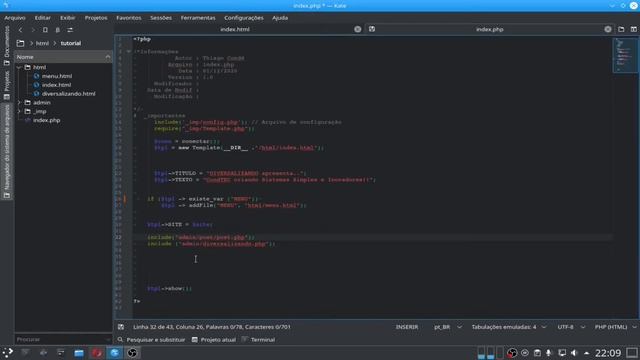640x360 pixels.
Task: Open the volume control tray icon
Action: click(574, 353)
